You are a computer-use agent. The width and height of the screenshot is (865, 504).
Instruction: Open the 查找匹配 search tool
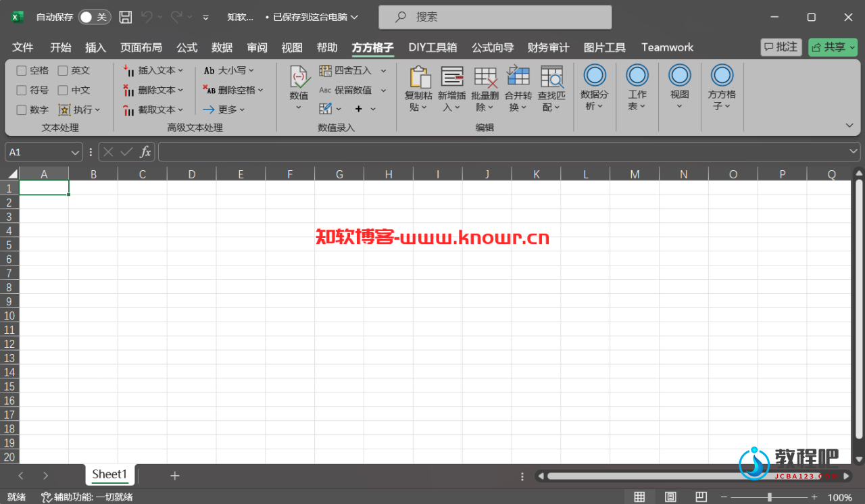pos(551,89)
